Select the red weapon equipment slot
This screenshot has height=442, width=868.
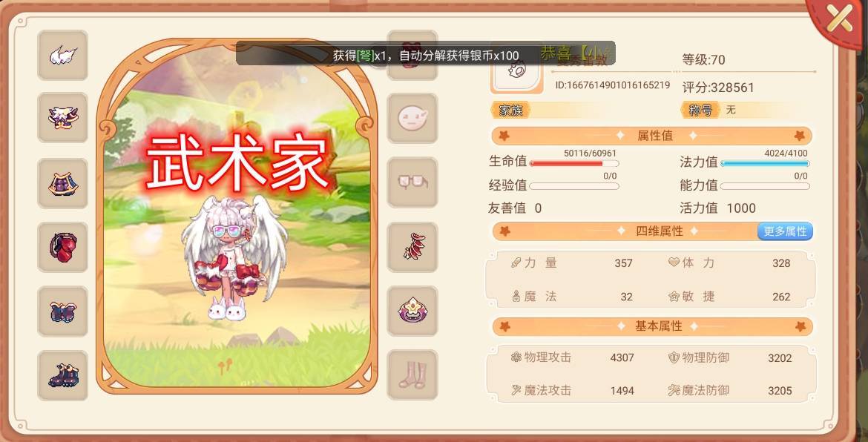click(x=412, y=247)
